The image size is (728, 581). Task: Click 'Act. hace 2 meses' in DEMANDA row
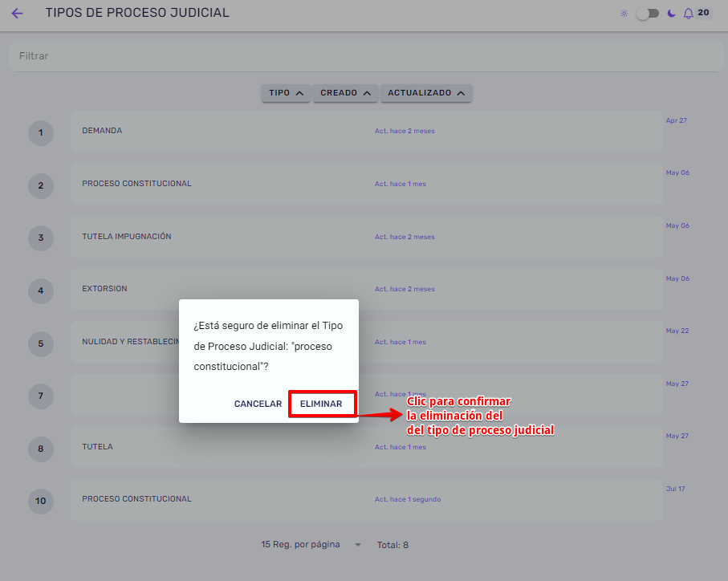[405, 131]
